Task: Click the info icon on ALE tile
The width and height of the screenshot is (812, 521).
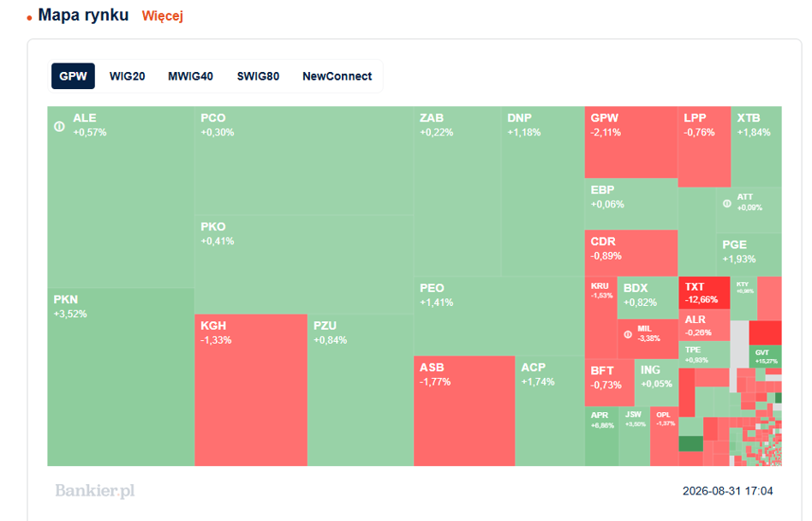Action: pyautogui.click(x=60, y=126)
